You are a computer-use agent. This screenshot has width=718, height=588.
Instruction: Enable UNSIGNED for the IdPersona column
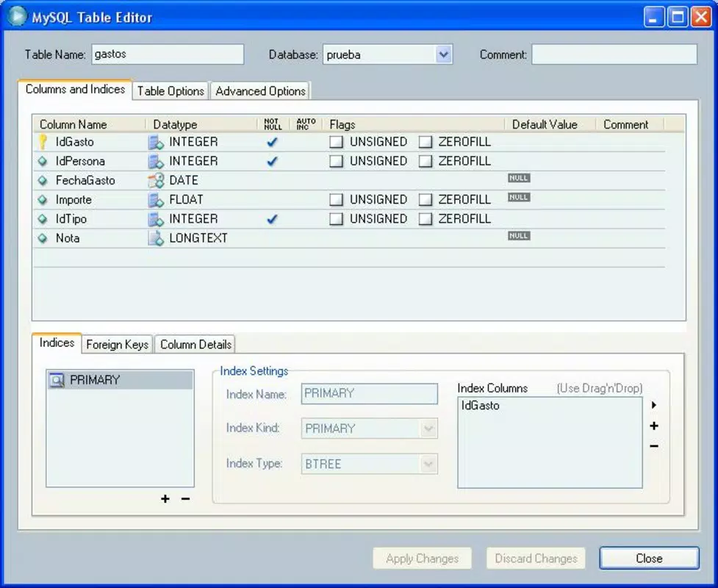(336, 161)
